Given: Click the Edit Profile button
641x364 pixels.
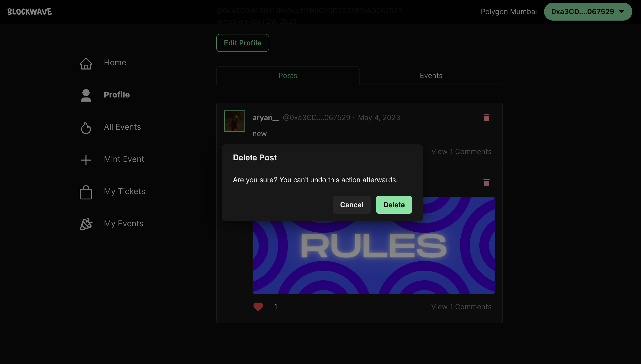Looking at the screenshot, I should click(242, 43).
